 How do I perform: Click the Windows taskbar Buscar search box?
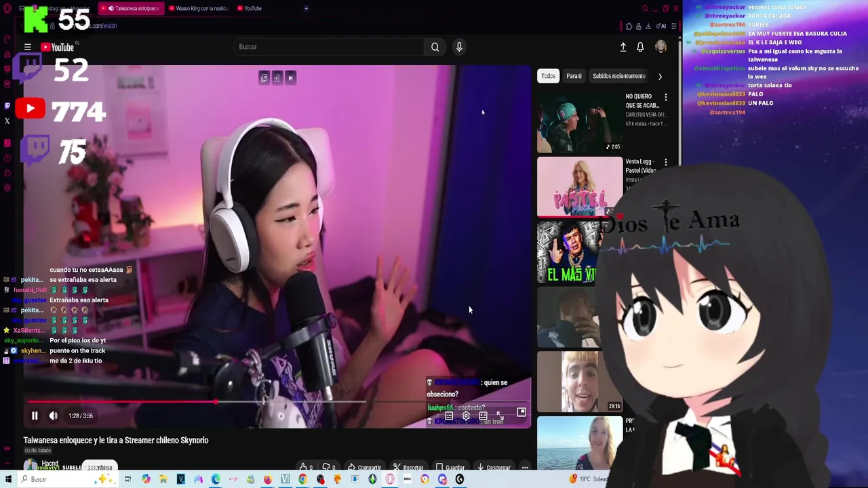pyautogui.click(x=68, y=479)
